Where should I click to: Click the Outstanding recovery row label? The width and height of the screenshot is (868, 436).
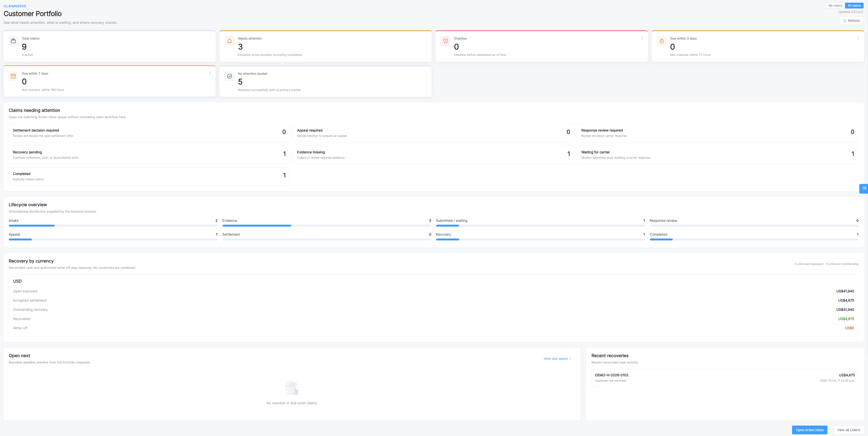pos(30,310)
